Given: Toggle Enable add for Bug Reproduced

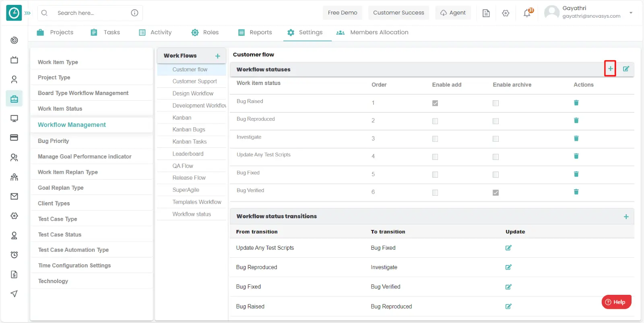Looking at the screenshot, I should (x=435, y=121).
